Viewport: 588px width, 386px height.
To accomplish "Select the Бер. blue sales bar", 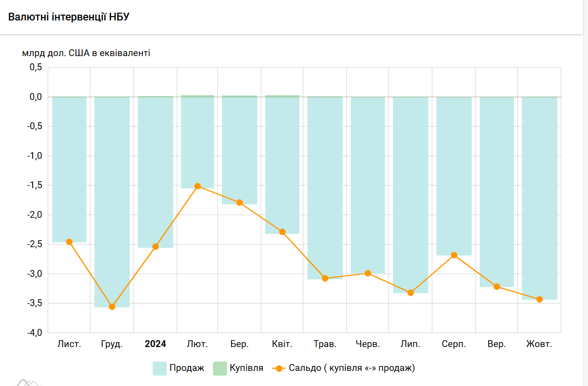I will pos(239,150).
